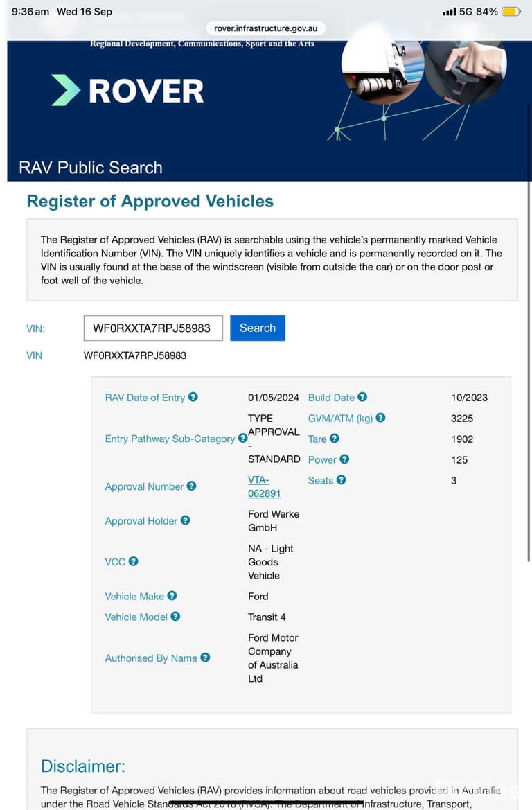Tap the battery indicator in status bar
This screenshot has width=532, height=810.
[511, 11]
